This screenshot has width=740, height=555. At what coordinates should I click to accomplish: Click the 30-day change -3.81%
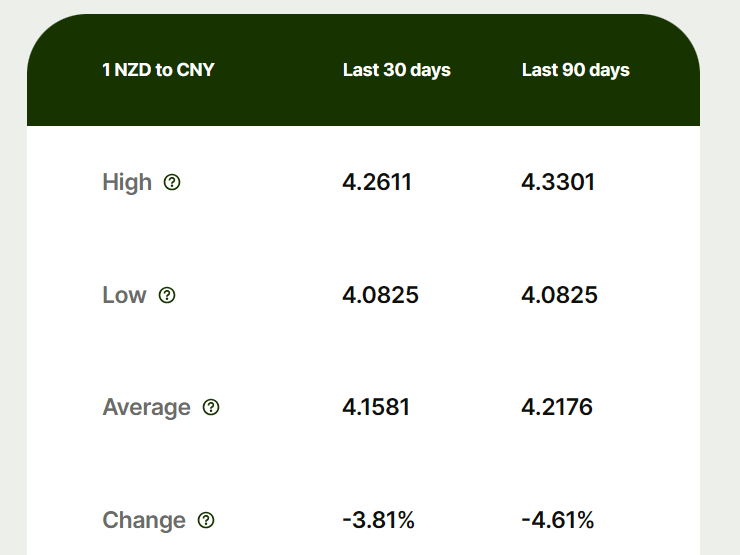[378, 520]
